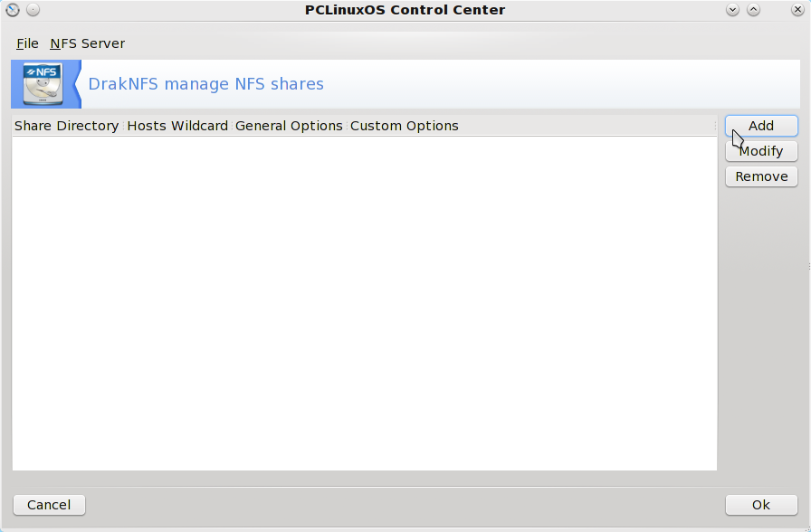Screen dimensions: 811x532
Task: Confirm with the Ok button
Action: click(761, 505)
